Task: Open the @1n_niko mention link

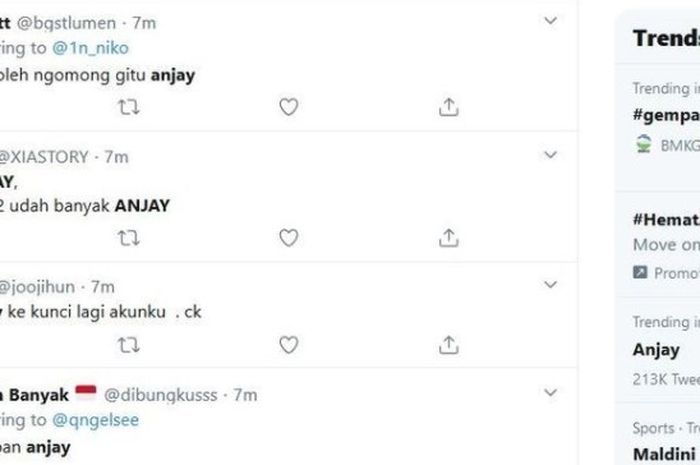Action: tap(90, 48)
